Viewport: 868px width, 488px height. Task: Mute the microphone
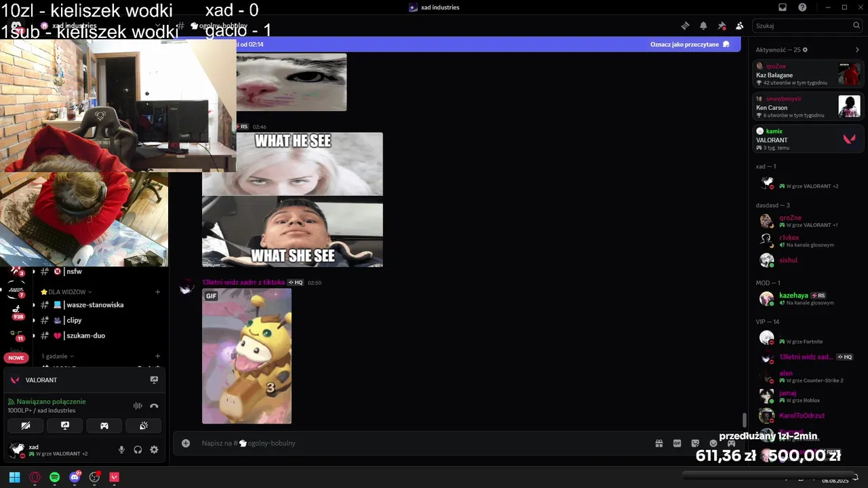click(x=121, y=449)
